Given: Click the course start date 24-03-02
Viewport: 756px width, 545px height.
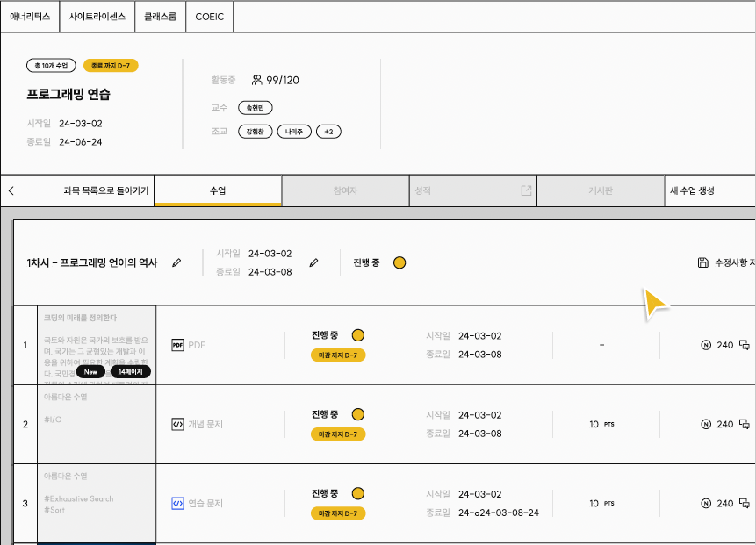Looking at the screenshot, I should [81, 124].
